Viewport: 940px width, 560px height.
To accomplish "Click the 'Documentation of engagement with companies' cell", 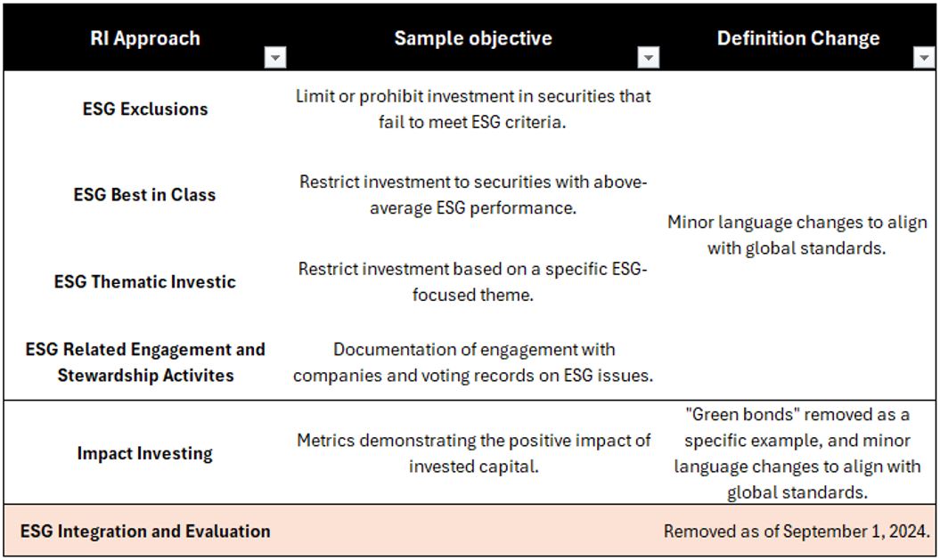I will (x=473, y=361).
